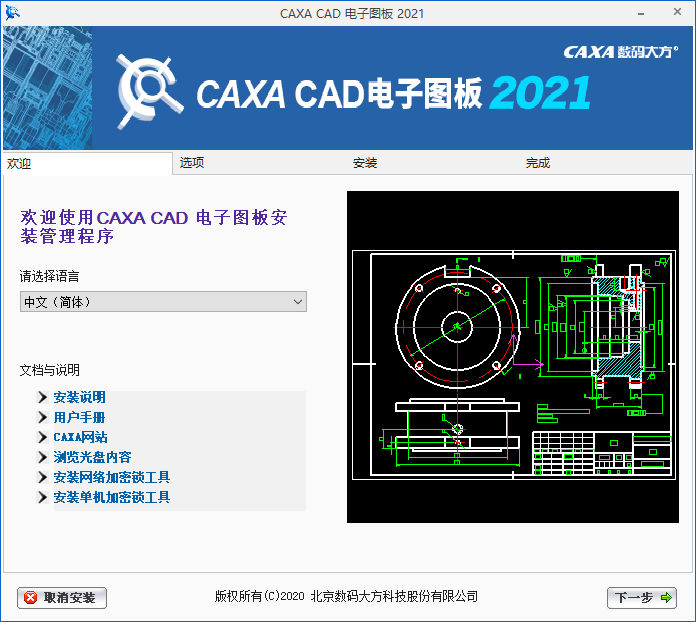Open the 用户手册 link
The height and width of the screenshot is (622, 696).
click(79, 418)
